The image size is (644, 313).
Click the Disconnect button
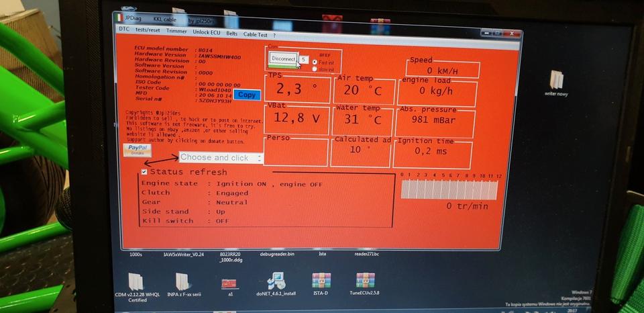click(x=283, y=59)
